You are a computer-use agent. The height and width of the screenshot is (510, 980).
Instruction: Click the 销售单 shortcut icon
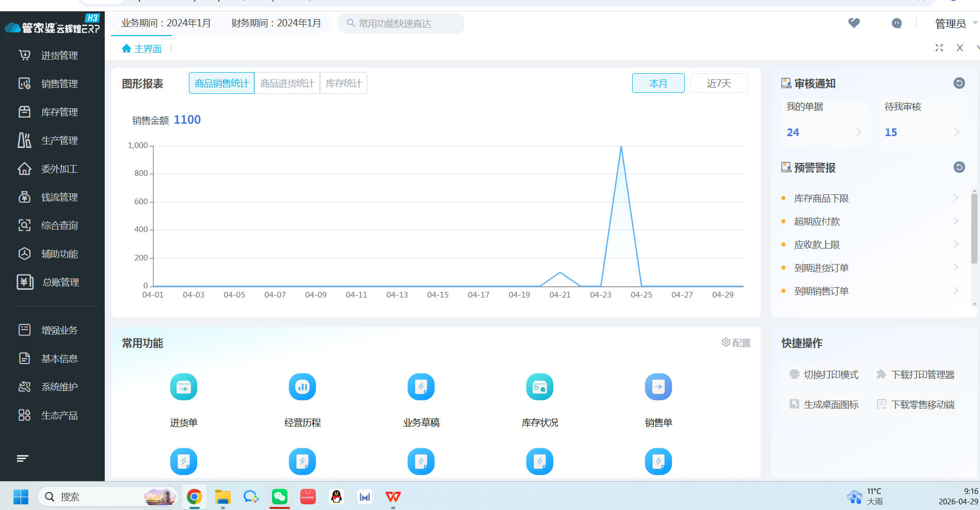click(658, 387)
